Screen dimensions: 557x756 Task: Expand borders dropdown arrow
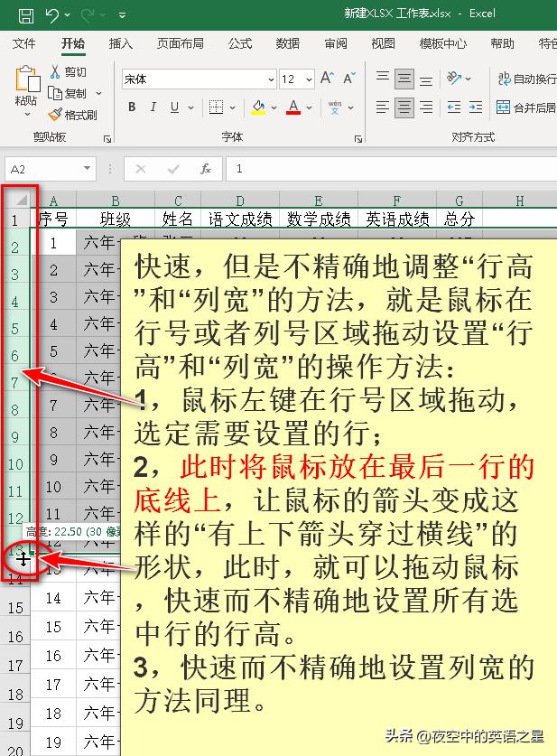(232, 107)
